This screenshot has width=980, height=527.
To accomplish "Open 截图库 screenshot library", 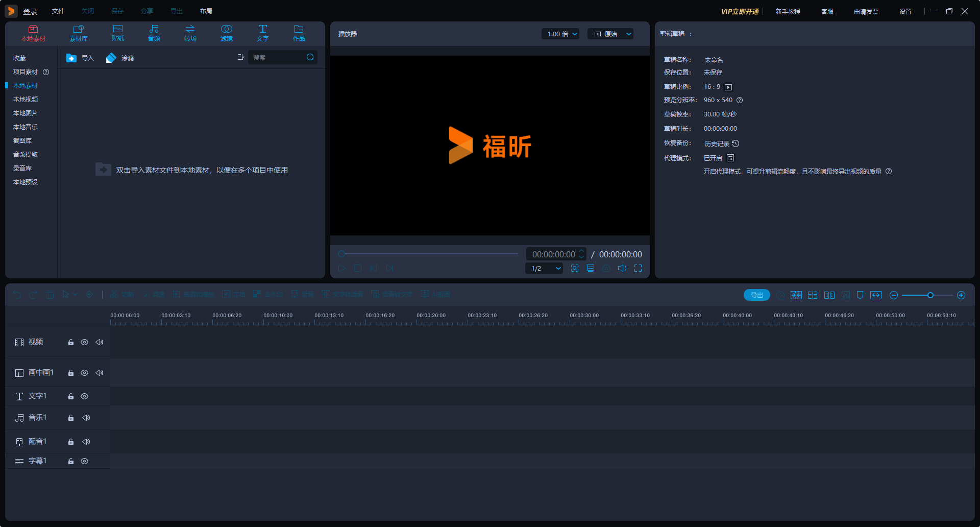I will click(x=22, y=141).
